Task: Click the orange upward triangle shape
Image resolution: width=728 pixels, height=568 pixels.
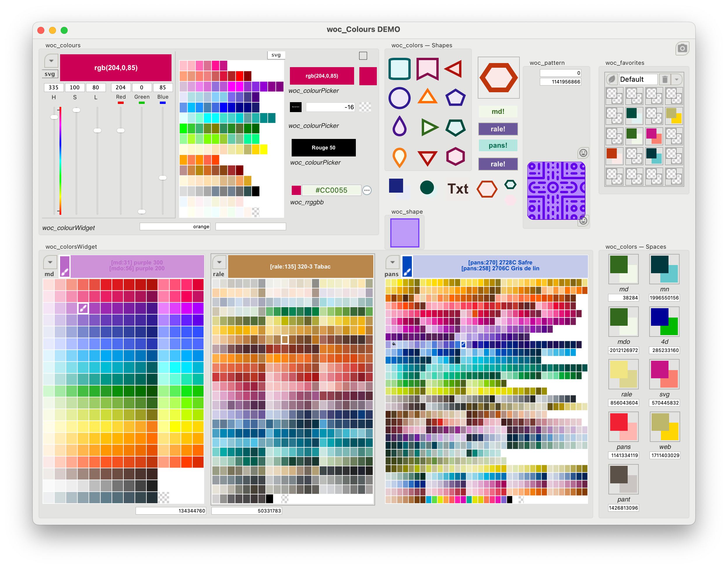Action: [x=427, y=96]
